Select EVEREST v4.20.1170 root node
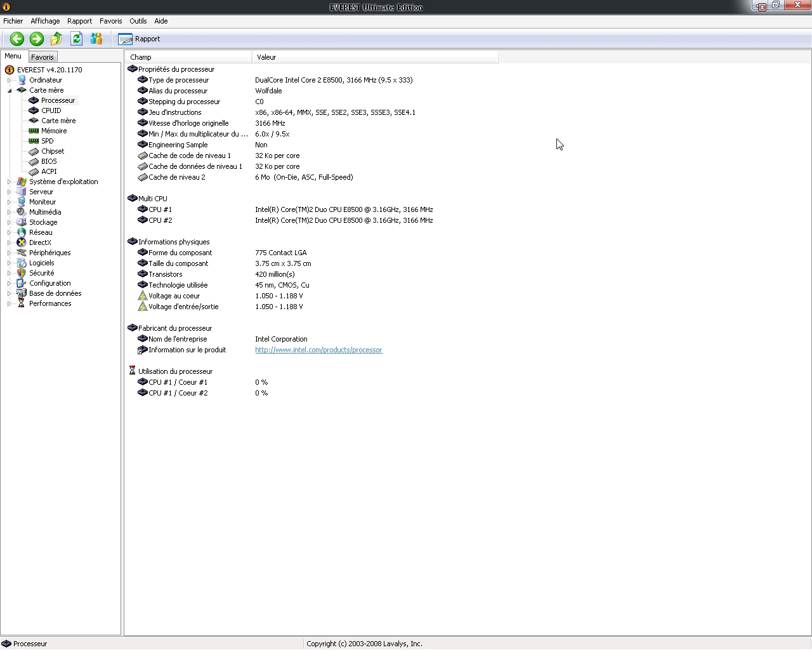This screenshot has height=650, width=812. [49, 70]
